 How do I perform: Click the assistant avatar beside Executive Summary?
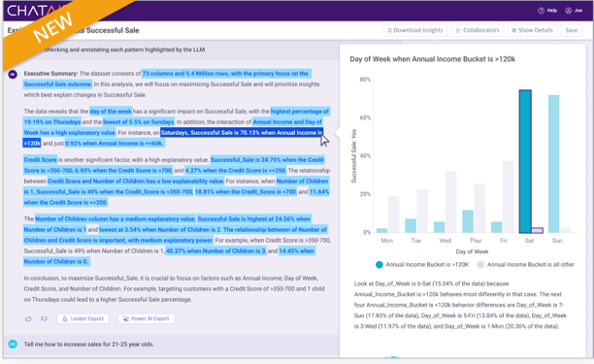(x=13, y=74)
